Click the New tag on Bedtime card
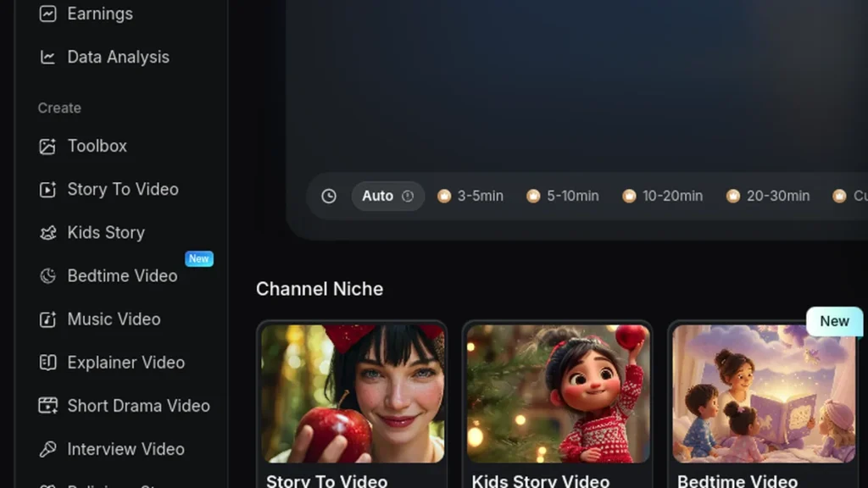Screen dimensions: 868x488 point(834,321)
